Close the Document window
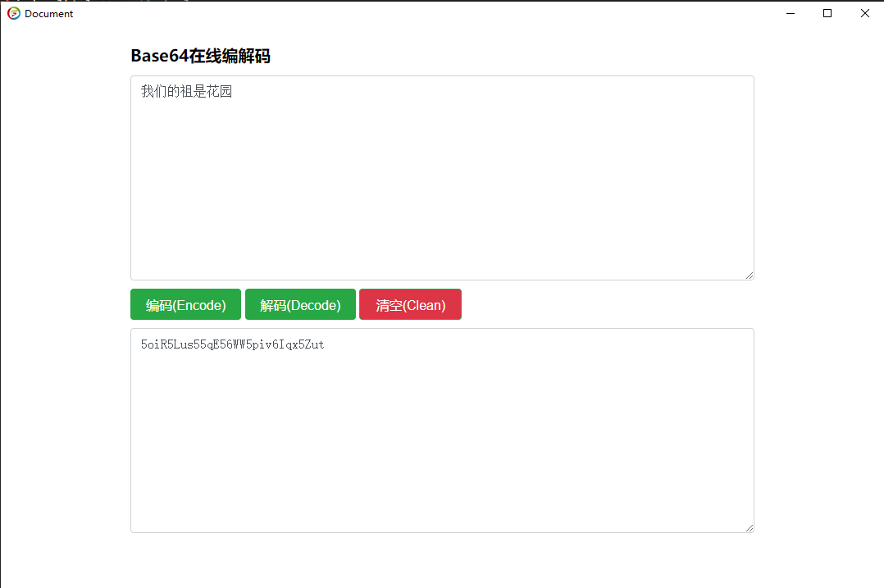The image size is (884, 588). [865, 13]
